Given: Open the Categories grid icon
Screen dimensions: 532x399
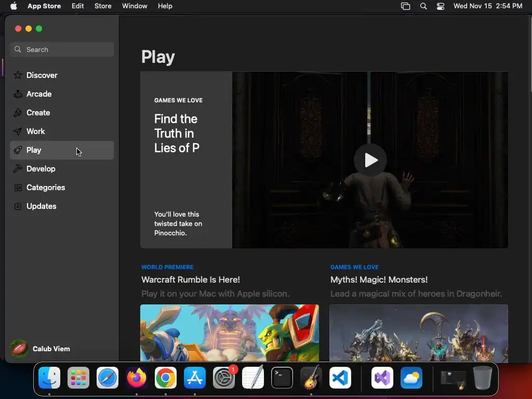Looking at the screenshot, I should pos(18,187).
